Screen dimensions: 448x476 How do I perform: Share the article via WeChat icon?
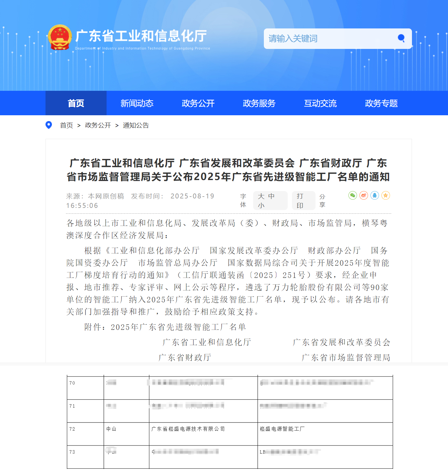[353, 195]
